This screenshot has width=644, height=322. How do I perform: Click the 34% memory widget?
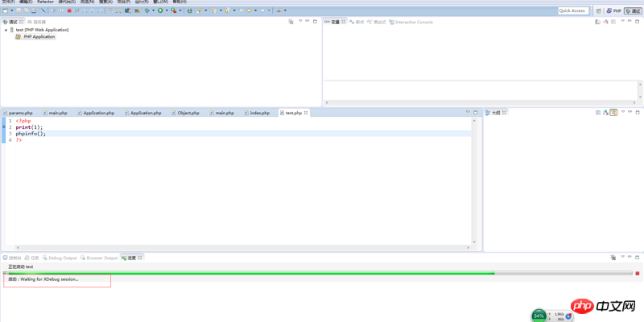539,316
